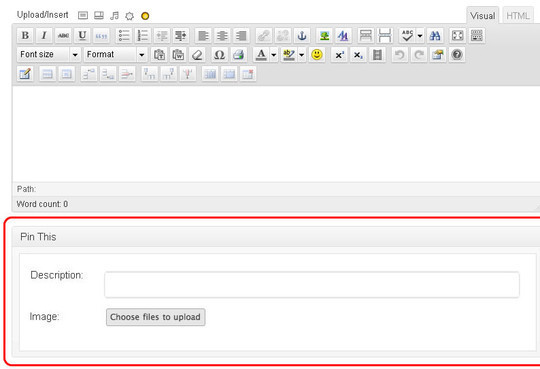Viewport: 540px width, 369px height.
Task: Outdent the selected text
Action: [162, 35]
